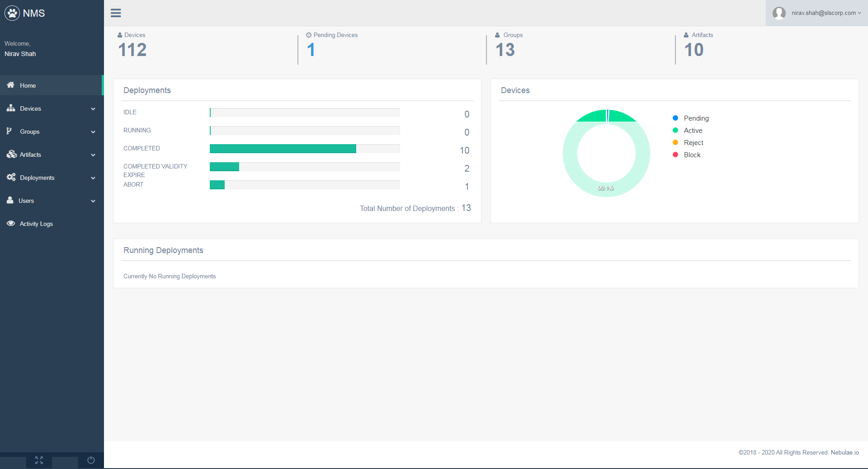Screen dimensions: 868x469
Task: Open the Activity Logs menu item
Action: tap(52, 224)
